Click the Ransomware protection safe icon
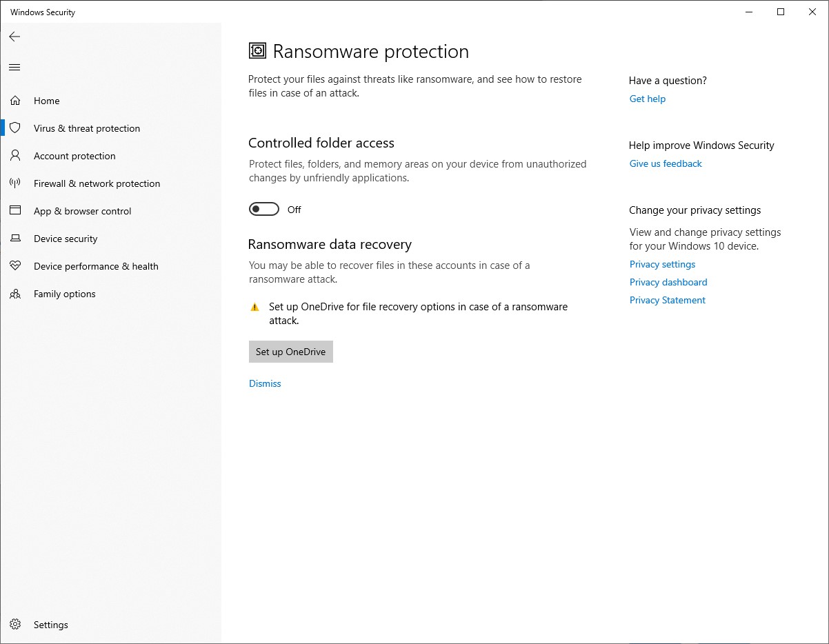Image resolution: width=829 pixels, height=644 pixels. 257,51
